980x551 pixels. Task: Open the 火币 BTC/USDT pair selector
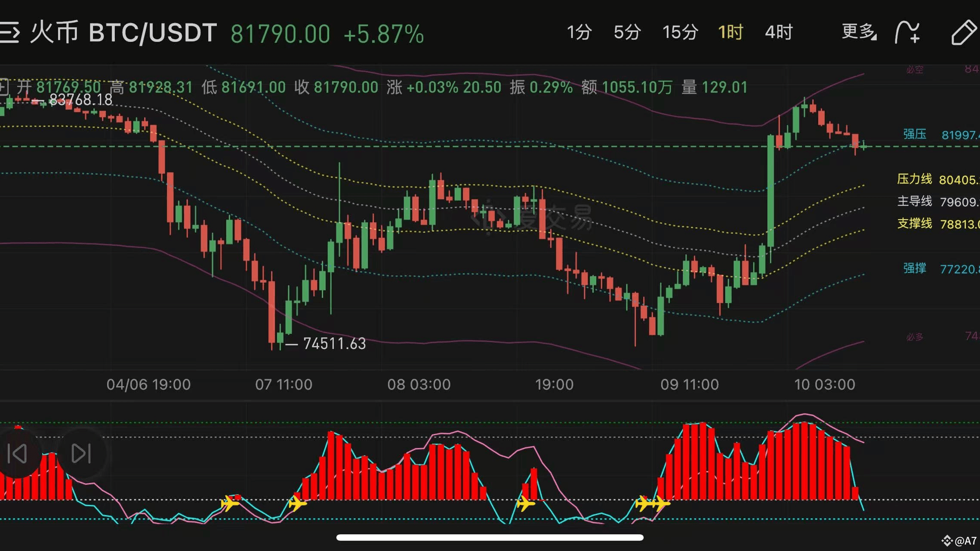pos(124,33)
